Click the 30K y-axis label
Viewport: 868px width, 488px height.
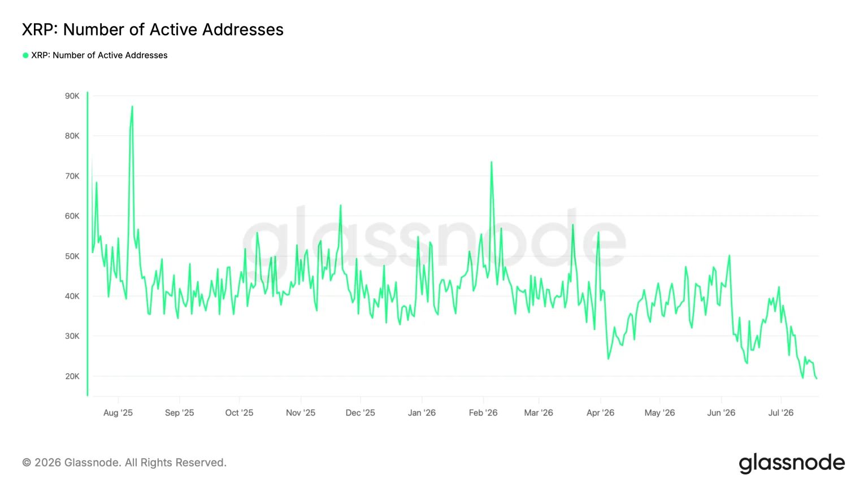pos(72,336)
